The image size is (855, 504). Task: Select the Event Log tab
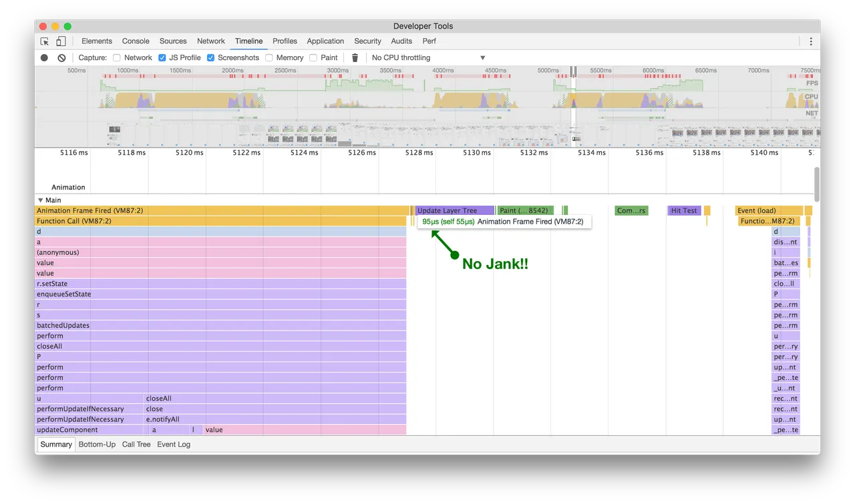tap(173, 444)
